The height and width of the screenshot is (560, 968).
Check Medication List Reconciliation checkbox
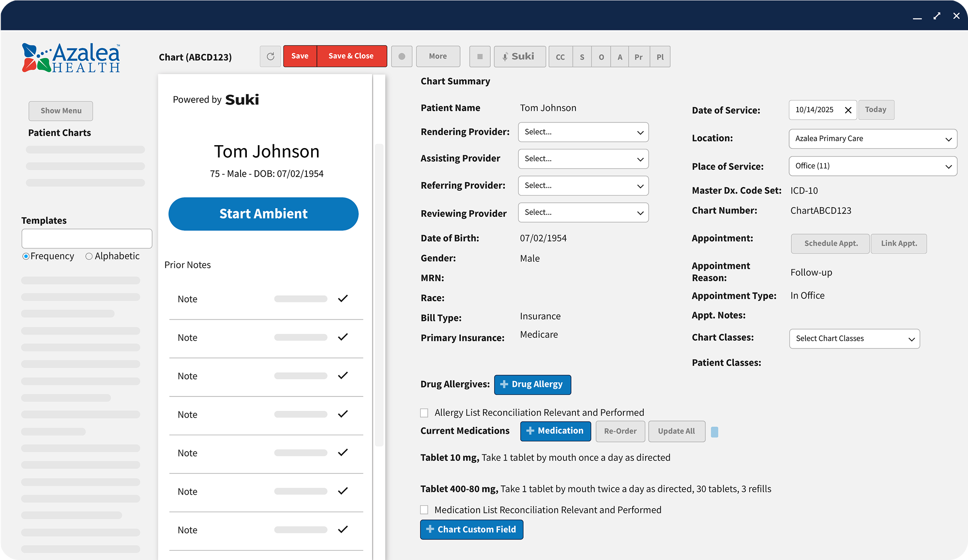pyautogui.click(x=424, y=510)
